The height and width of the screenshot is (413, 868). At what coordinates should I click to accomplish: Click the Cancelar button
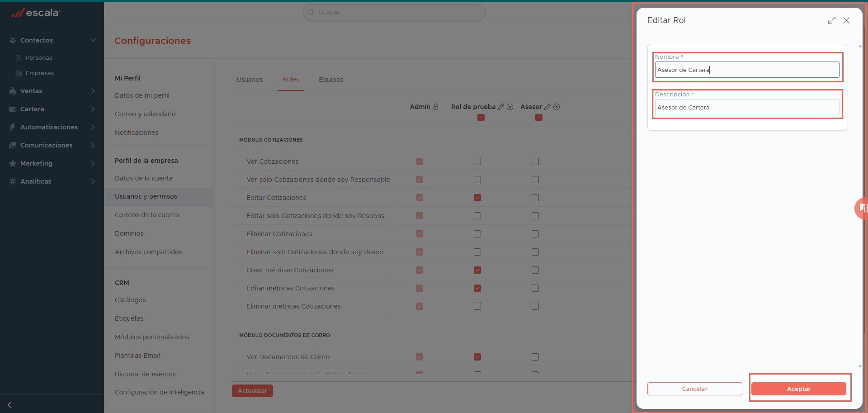694,389
